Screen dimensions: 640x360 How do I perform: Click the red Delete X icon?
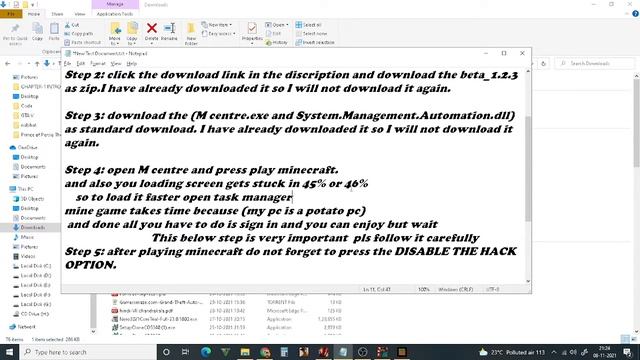click(151, 28)
